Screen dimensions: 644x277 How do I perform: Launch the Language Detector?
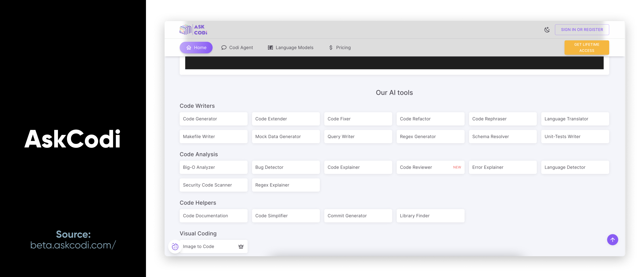(575, 167)
